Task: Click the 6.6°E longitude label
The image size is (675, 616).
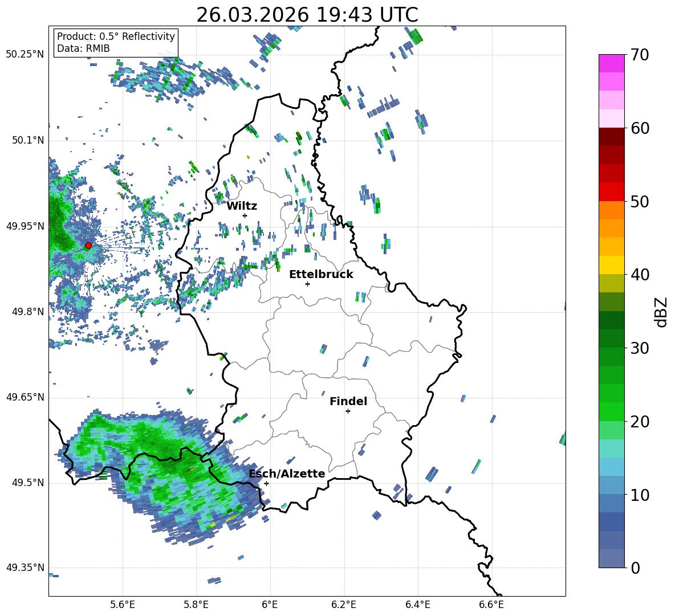Action: point(491,605)
